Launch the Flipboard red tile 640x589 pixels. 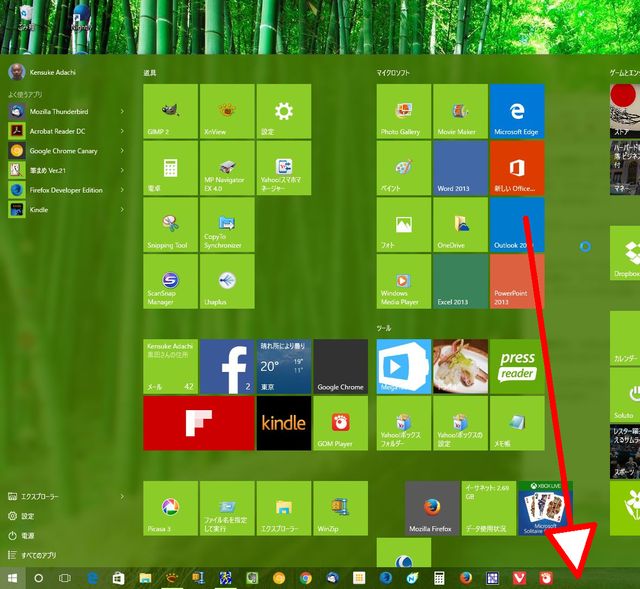[199, 423]
